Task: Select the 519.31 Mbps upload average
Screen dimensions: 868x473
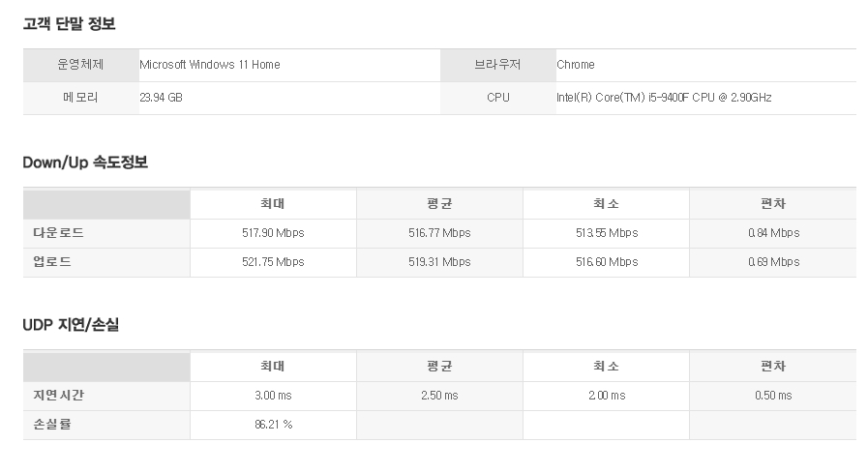Action: pyautogui.click(x=439, y=262)
